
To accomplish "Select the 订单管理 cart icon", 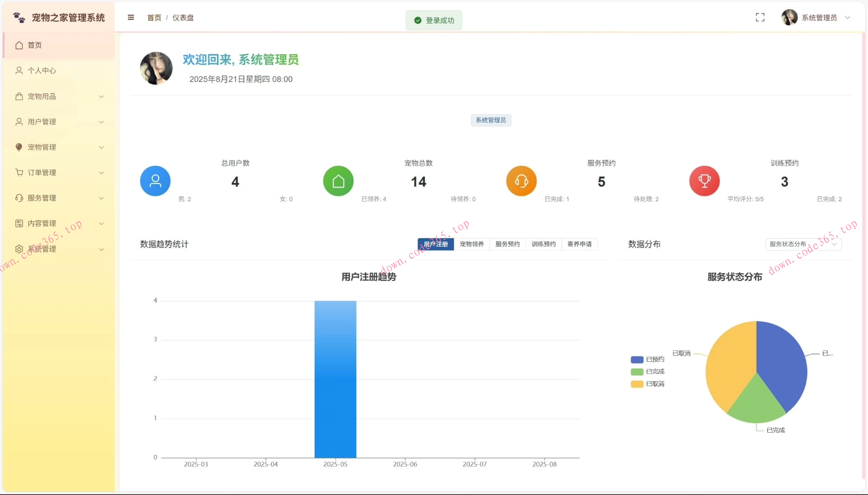I will [19, 173].
